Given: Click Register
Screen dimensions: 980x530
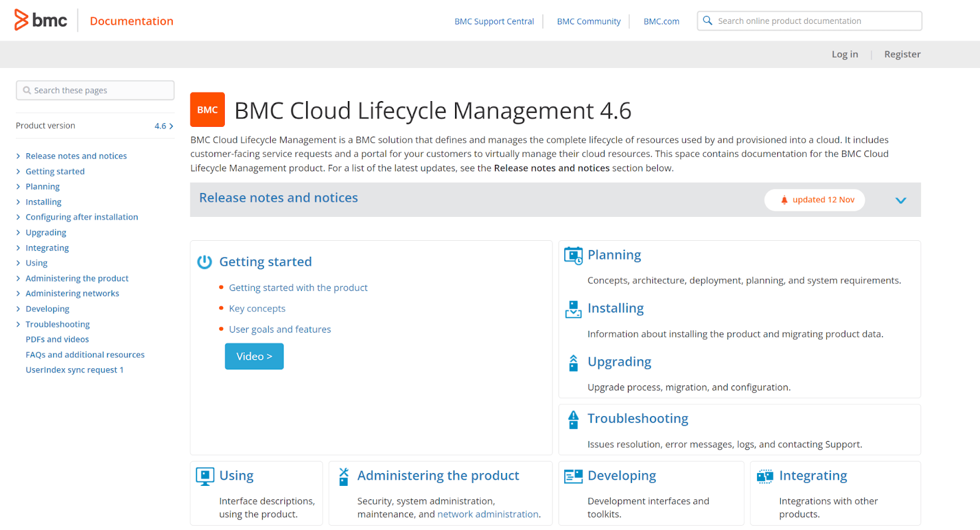Looking at the screenshot, I should click(x=902, y=55).
